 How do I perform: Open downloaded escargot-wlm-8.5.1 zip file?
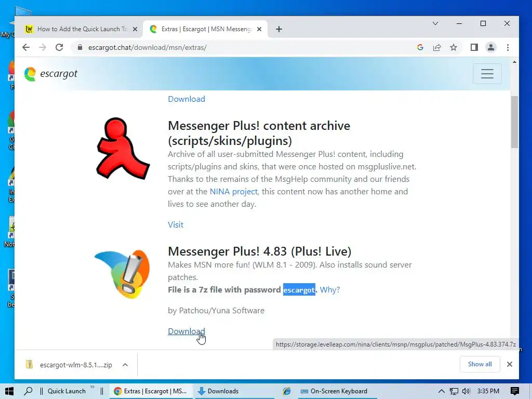click(x=70, y=365)
